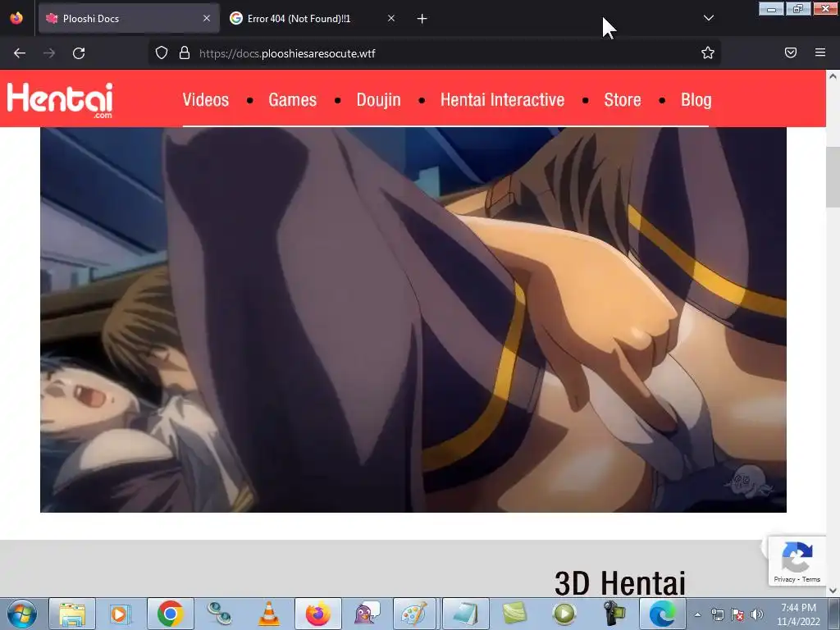
Task: Open the Action Center flag icon
Action: 737,614
